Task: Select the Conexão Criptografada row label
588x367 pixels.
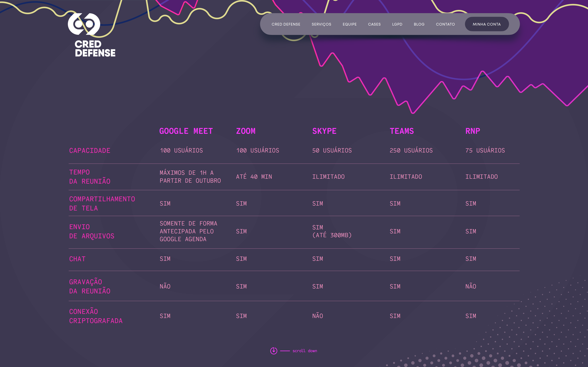Action: point(96,316)
